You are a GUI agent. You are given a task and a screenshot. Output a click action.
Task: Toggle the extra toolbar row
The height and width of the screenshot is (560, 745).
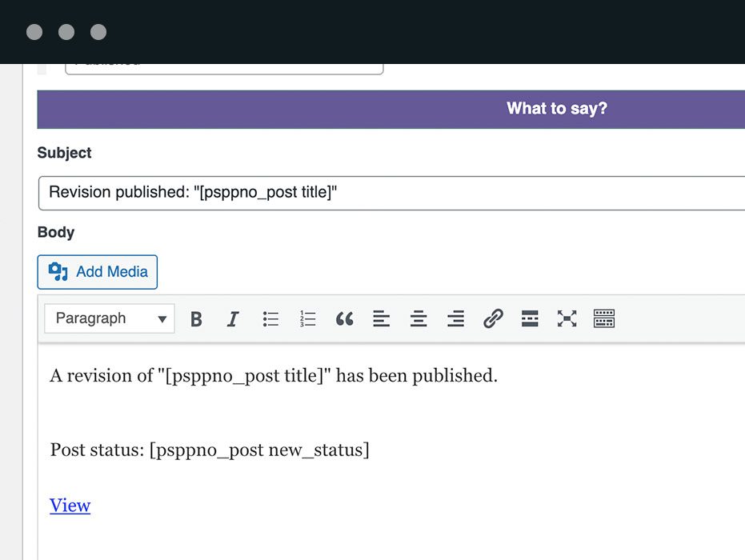tap(604, 319)
